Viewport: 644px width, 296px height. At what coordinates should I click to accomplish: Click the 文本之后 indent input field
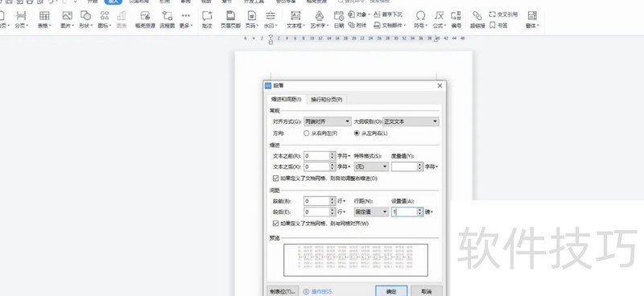(x=316, y=166)
